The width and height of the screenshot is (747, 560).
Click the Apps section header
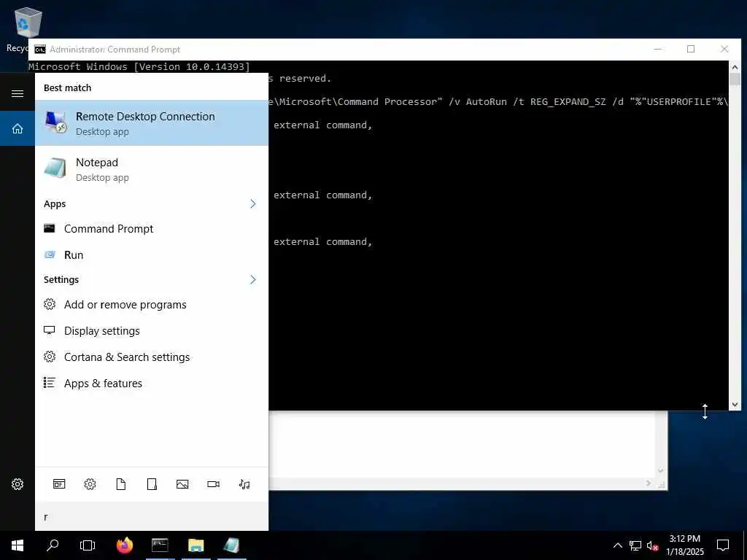pyautogui.click(x=55, y=204)
